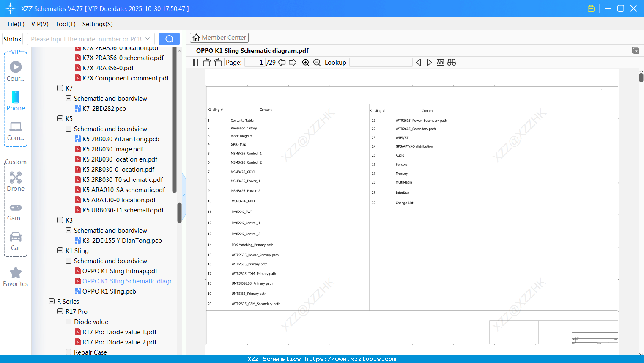Select the OPPO K1 Sling Schematic diagram.pdf tab
This screenshot has width=644, height=363.
tap(252, 51)
